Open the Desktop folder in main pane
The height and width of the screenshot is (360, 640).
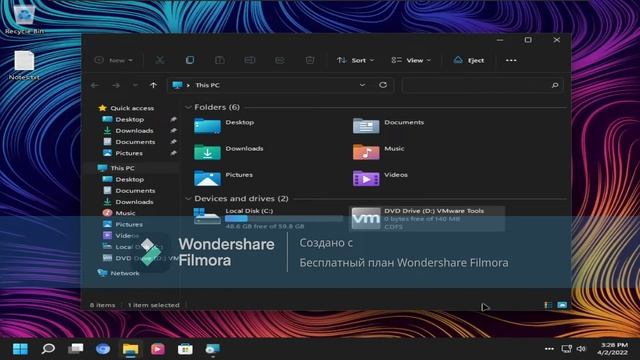pos(224,126)
